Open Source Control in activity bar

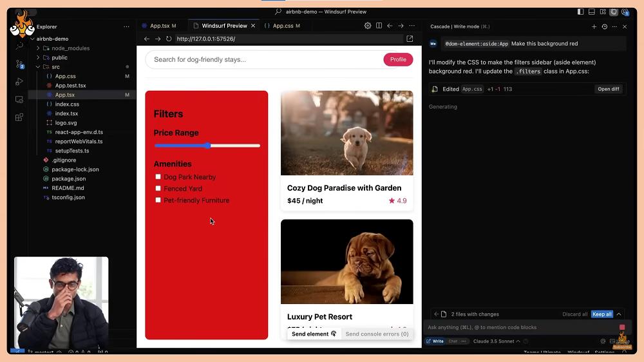tap(19, 64)
